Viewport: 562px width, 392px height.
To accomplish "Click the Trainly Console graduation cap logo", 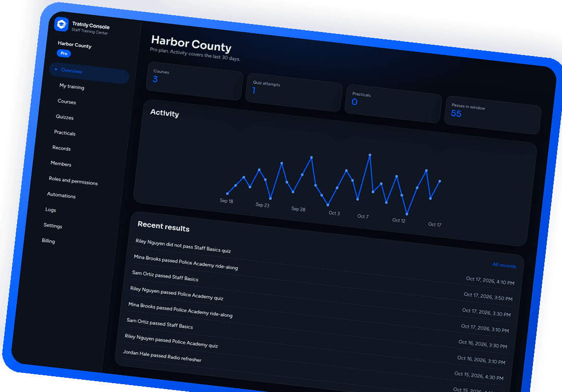I will (x=61, y=25).
